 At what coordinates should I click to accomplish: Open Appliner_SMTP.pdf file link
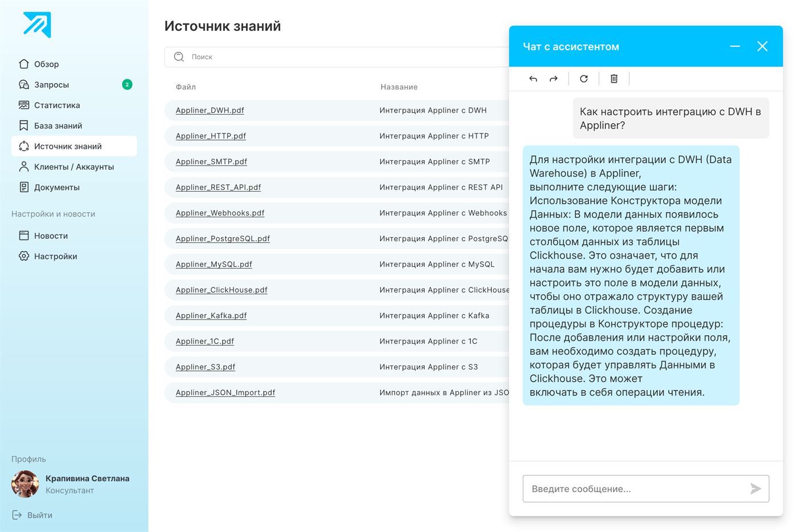coord(211,161)
